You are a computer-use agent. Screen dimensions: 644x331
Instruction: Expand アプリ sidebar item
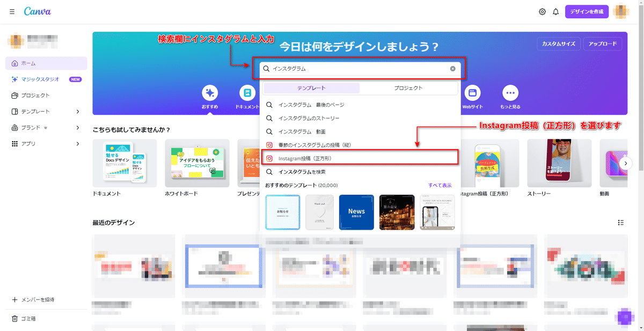coord(46,144)
